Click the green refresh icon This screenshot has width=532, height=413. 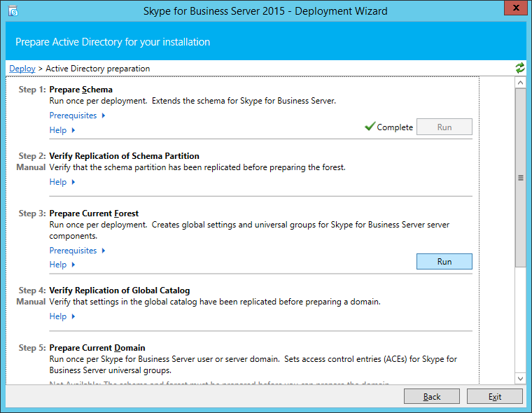(x=520, y=68)
